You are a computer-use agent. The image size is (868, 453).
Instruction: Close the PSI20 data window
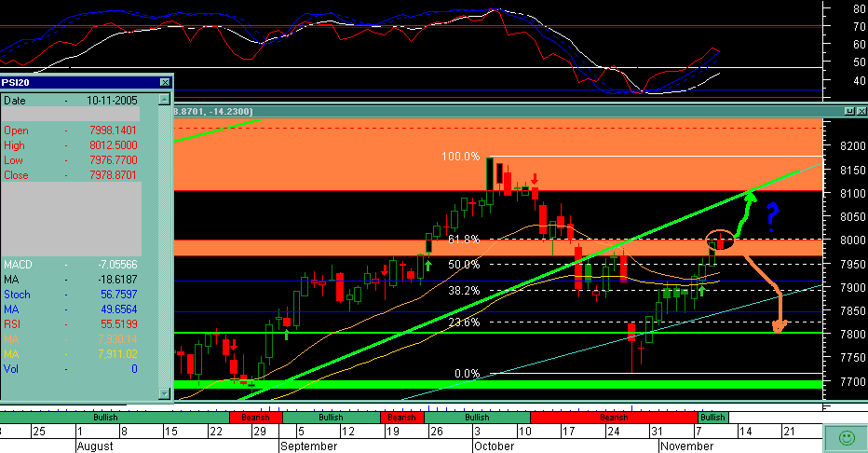point(165,83)
